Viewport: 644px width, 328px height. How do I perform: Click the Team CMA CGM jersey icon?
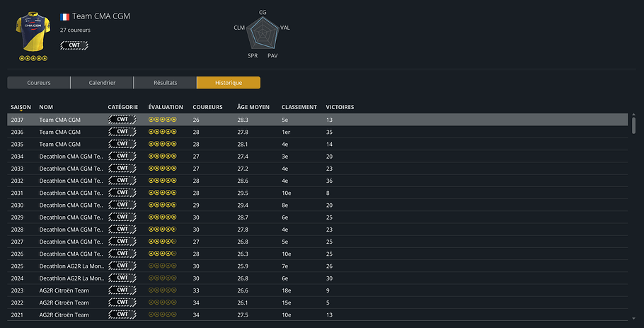33,32
